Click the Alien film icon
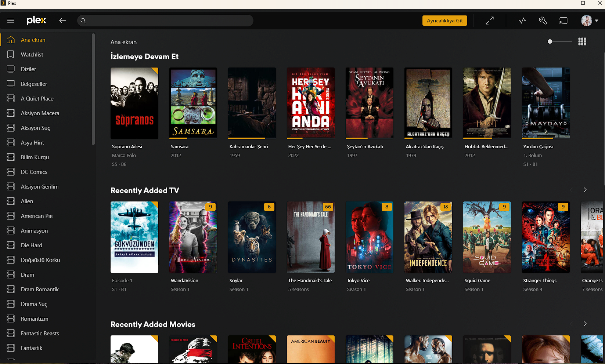Image resolution: width=605 pixels, height=364 pixels. (11, 201)
